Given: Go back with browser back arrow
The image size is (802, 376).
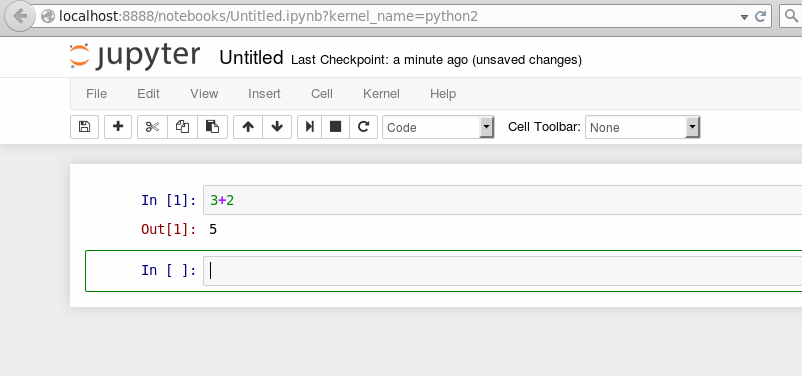Looking at the screenshot, I should pyautogui.click(x=19, y=16).
